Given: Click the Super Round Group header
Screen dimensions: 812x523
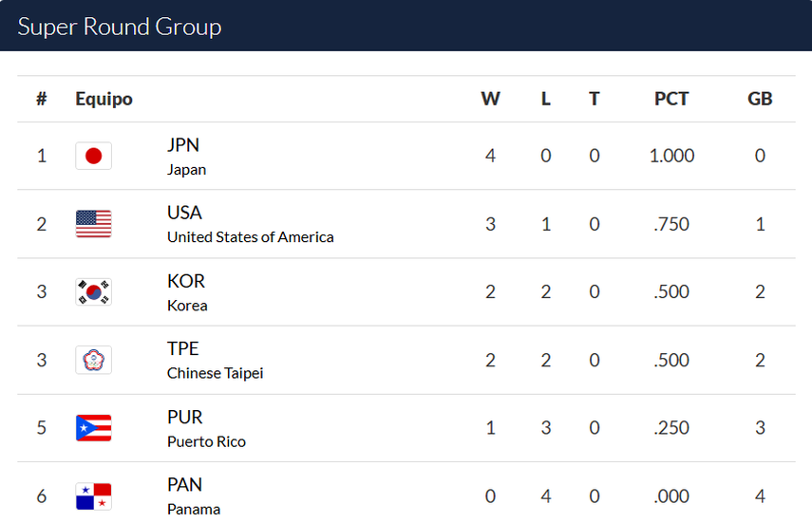Looking at the screenshot, I should [120, 27].
